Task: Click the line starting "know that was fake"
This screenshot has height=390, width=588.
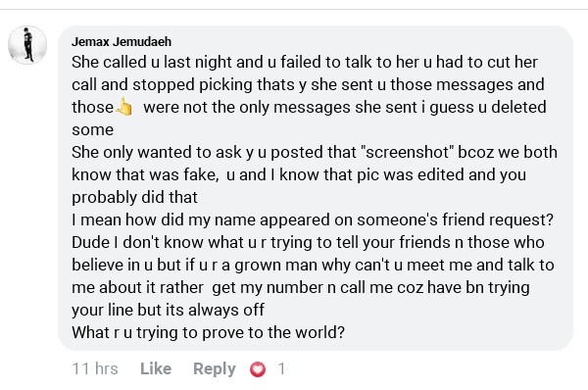Action: click(x=299, y=175)
